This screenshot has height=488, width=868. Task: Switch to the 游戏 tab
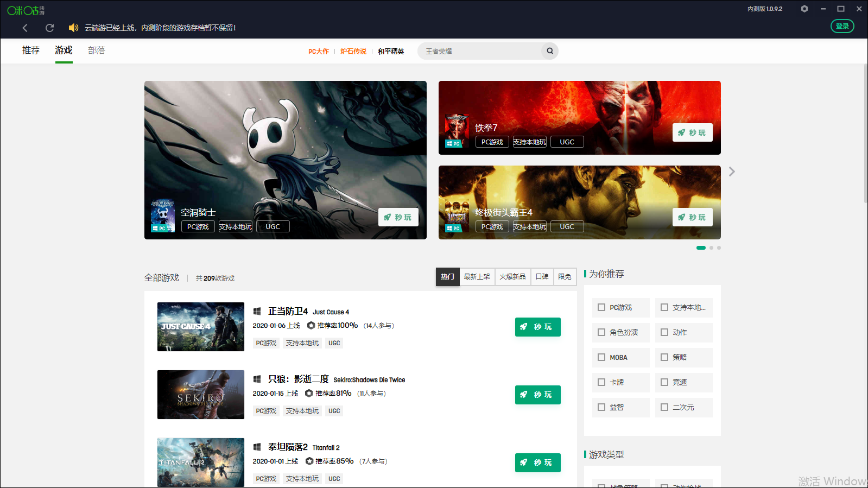[64, 50]
